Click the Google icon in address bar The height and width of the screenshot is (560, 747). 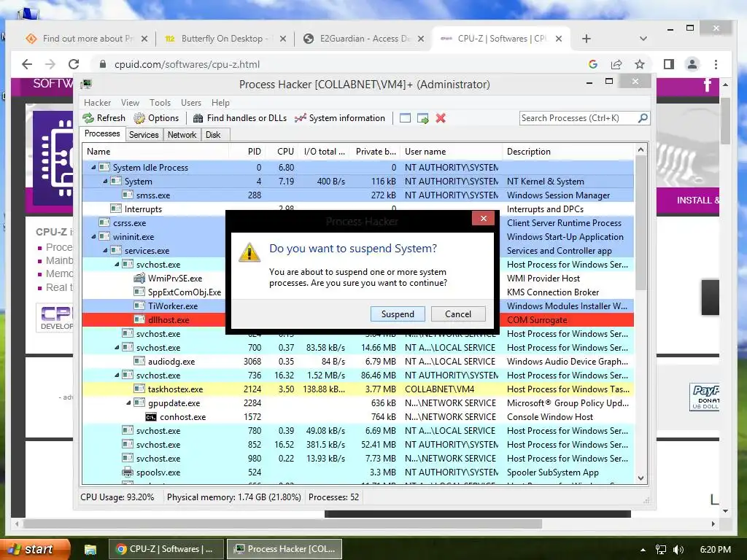coord(592,64)
